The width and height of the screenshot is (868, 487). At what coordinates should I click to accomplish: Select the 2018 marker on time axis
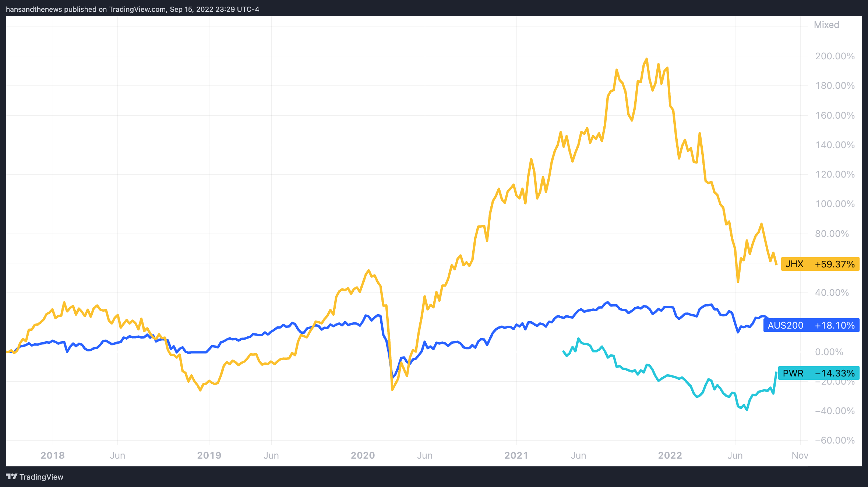click(x=53, y=455)
